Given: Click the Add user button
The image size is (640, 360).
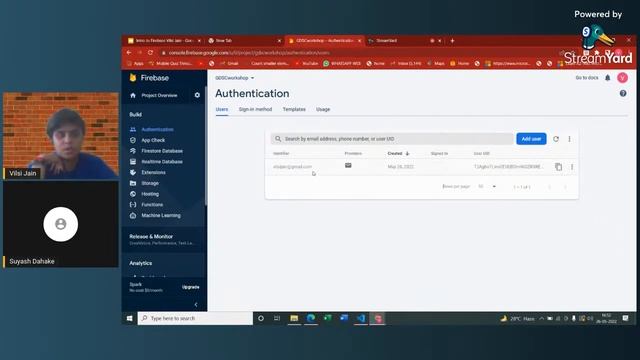Looking at the screenshot, I should pos(531,139).
